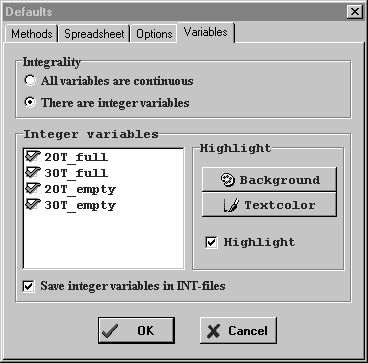Select the Variables tab
This screenshot has height=363, width=368.
206,32
